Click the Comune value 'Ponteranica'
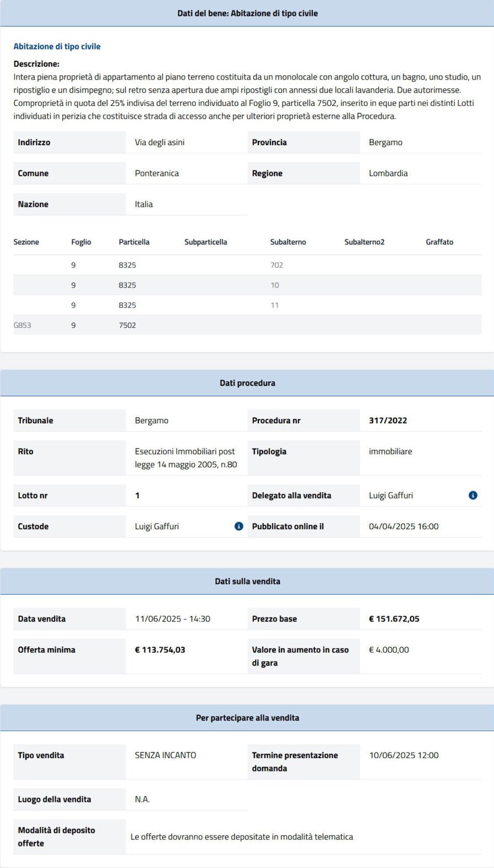 pos(157,173)
